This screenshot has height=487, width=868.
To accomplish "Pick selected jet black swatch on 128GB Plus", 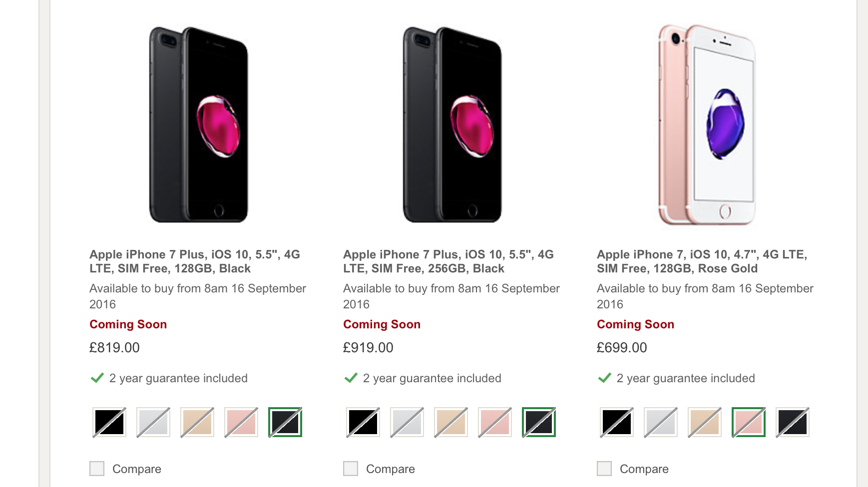I will [x=285, y=422].
